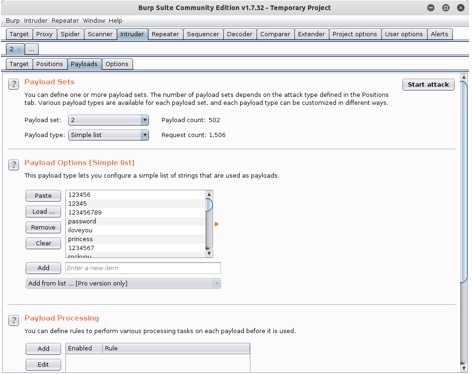Click Add button in Payload Processing
Screen dimensions: 472x374
pos(43,348)
